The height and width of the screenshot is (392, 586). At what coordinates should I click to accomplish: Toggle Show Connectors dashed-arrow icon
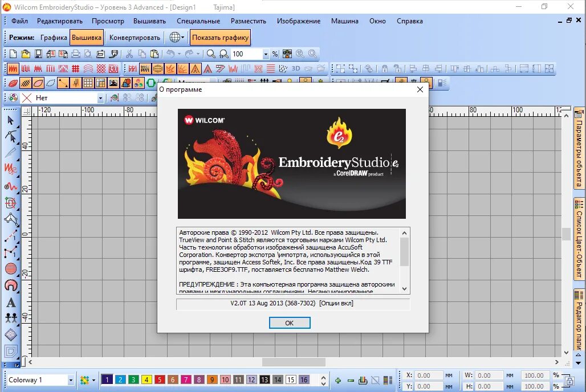tap(63, 83)
